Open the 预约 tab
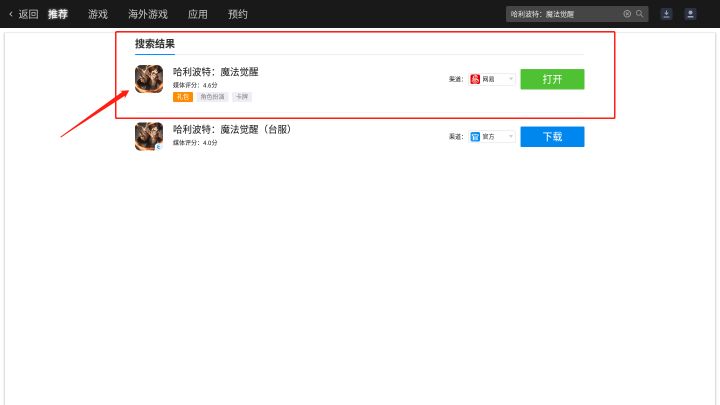Image resolution: width=720 pixels, height=405 pixels. point(238,14)
